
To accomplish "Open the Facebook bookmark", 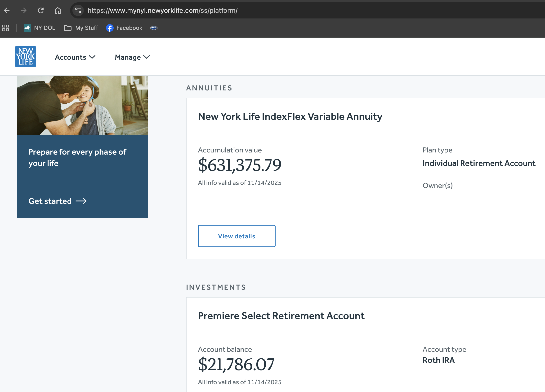I will (x=124, y=28).
